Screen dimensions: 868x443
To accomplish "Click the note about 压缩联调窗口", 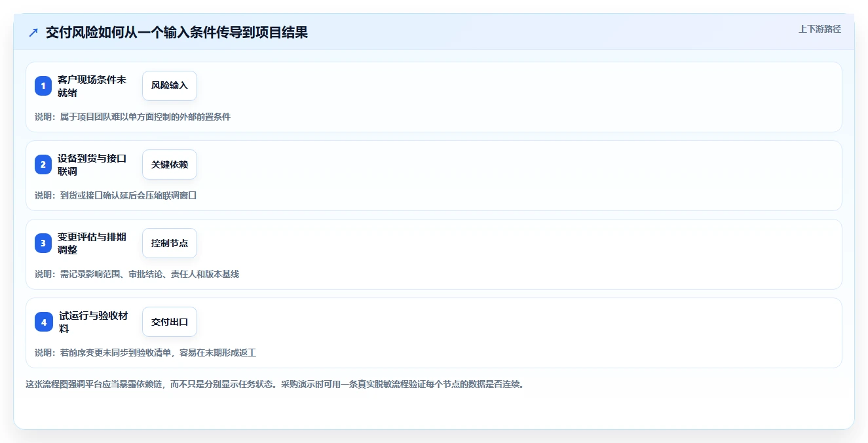I will 115,195.
